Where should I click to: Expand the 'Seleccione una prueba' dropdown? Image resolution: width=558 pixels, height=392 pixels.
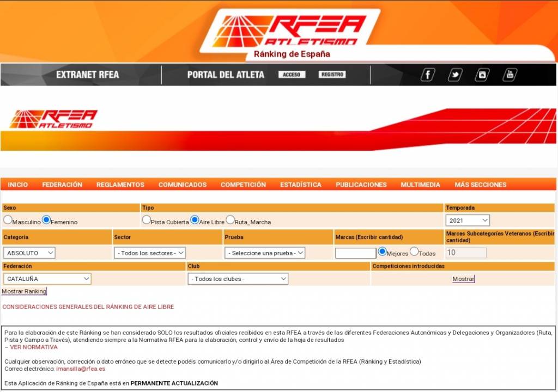[265, 253]
